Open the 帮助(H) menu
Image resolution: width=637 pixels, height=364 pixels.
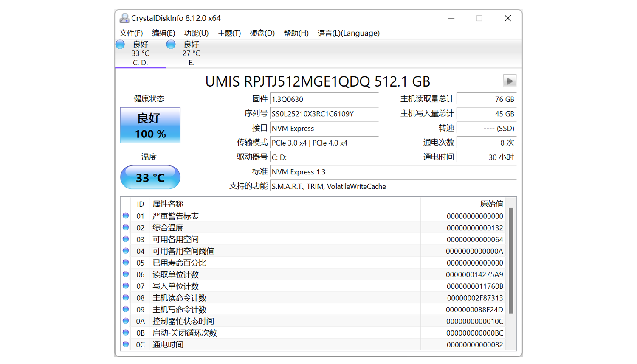(x=296, y=33)
